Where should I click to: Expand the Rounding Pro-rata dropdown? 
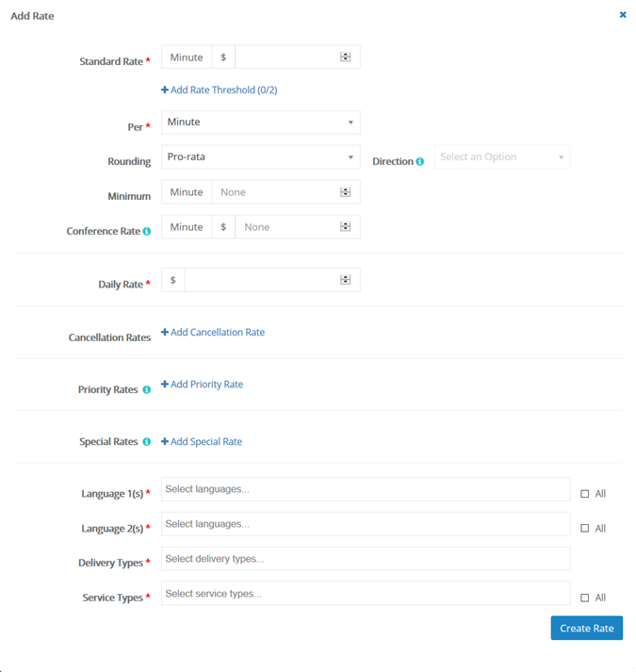[x=261, y=157]
